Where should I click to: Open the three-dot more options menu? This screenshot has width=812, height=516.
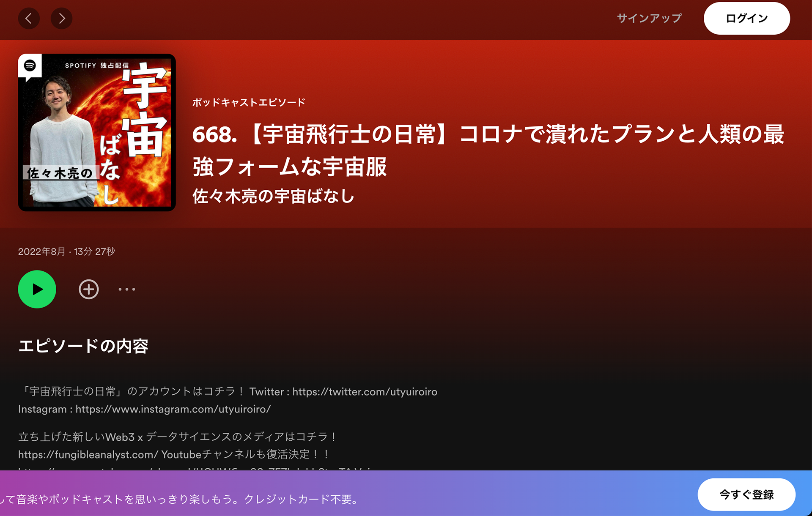(127, 289)
